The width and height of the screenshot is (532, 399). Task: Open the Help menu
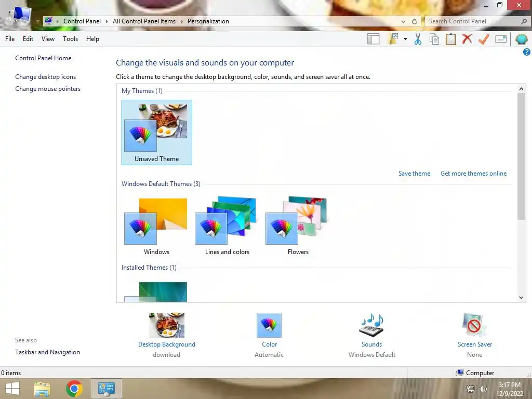tap(92, 38)
